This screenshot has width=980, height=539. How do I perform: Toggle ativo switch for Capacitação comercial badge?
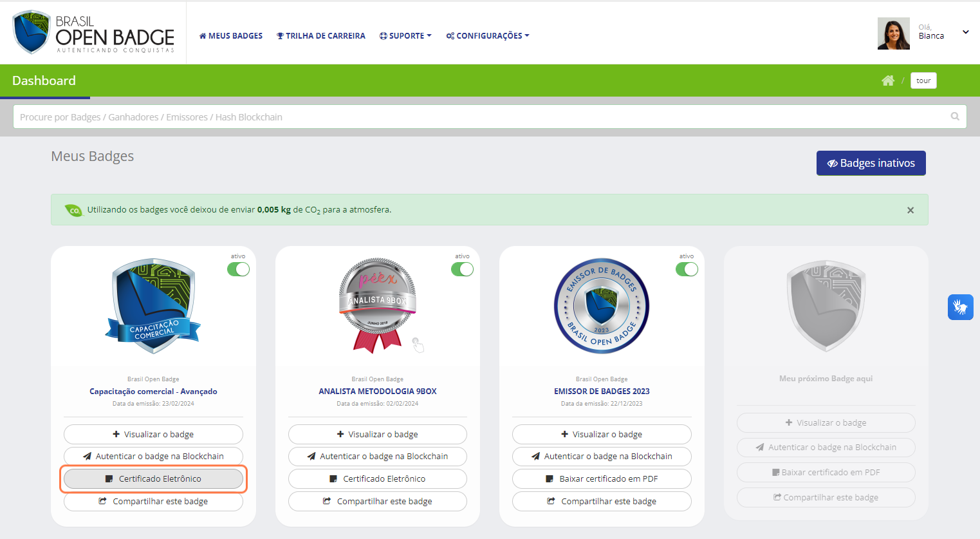[238, 269]
